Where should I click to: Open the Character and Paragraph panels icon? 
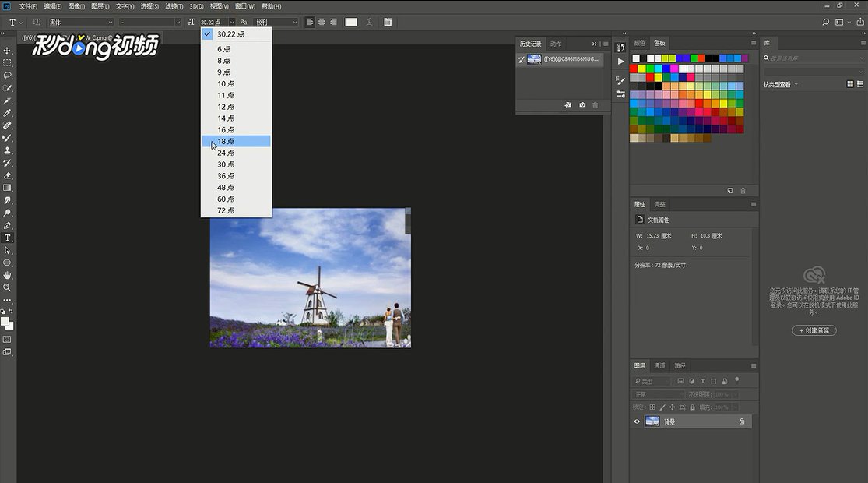pyautogui.click(x=388, y=22)
